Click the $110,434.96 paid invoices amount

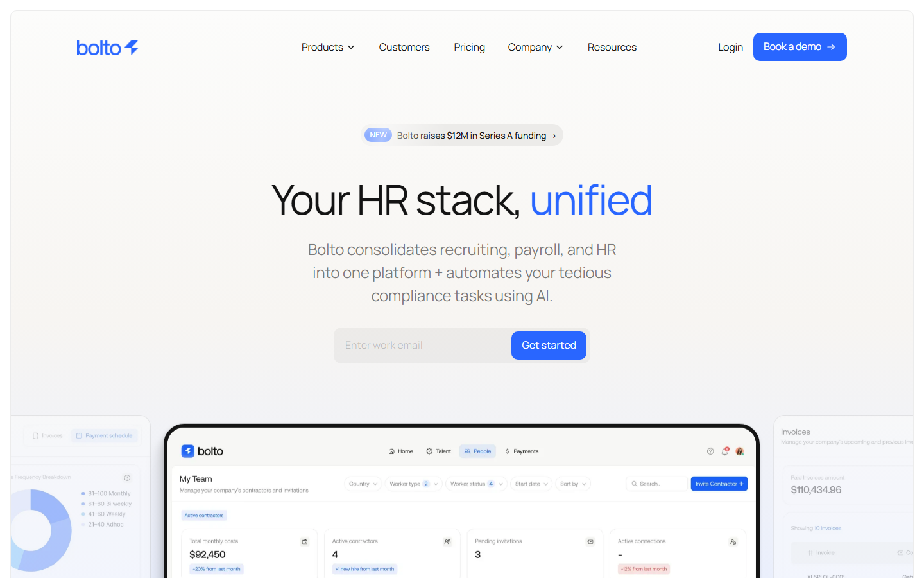coord(816,490)
